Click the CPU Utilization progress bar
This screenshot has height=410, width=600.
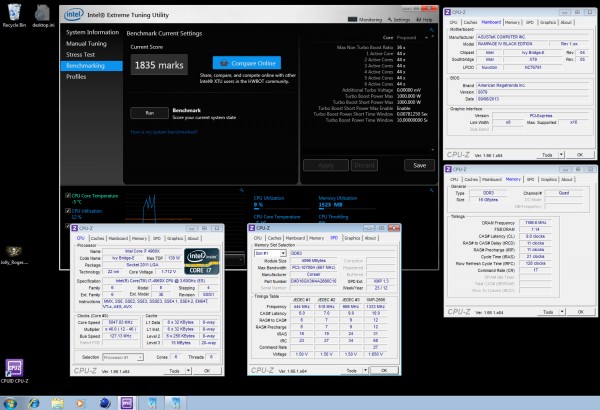click(x=282, y=209)
